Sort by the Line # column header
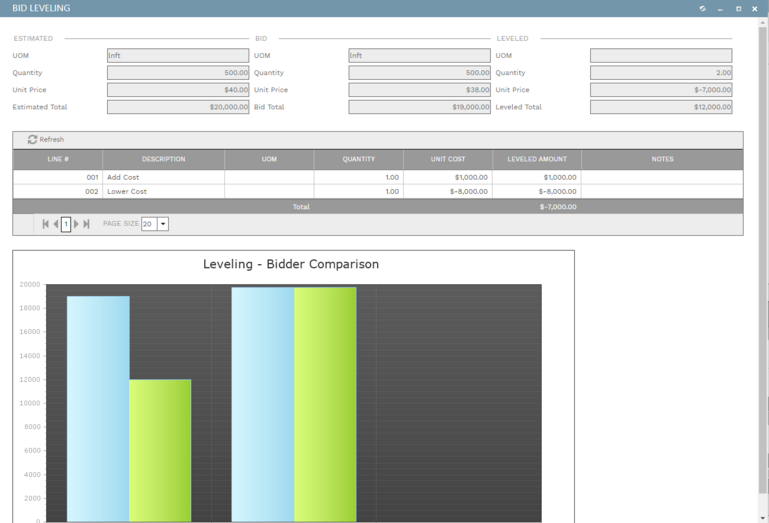 click(58, 159)
